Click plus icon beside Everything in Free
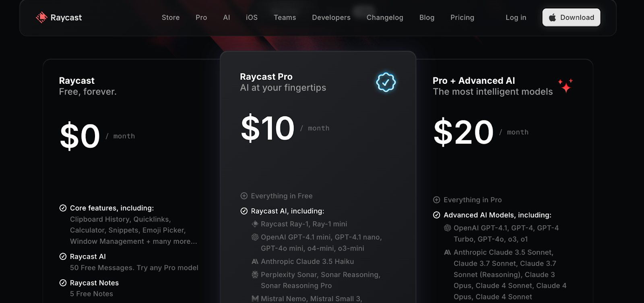 coord(244,196)
